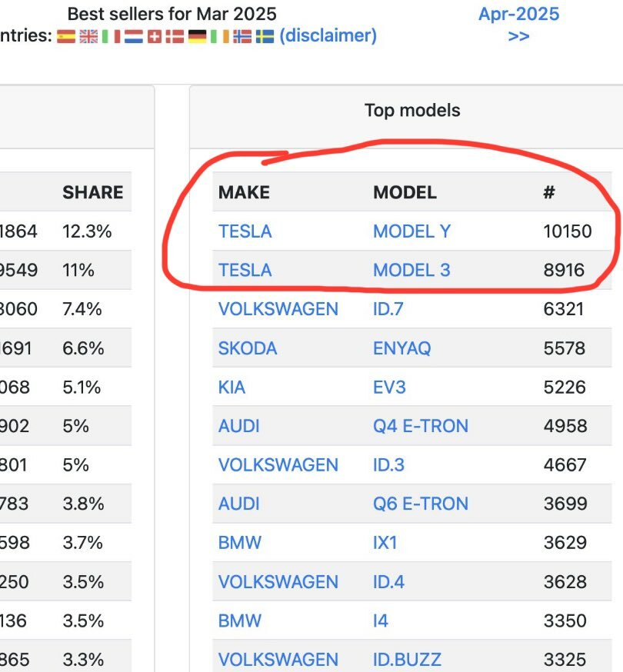Screen dimensions: 623x672
Task: Click the Q4 E-TRON model link
Action: [421, 426]
